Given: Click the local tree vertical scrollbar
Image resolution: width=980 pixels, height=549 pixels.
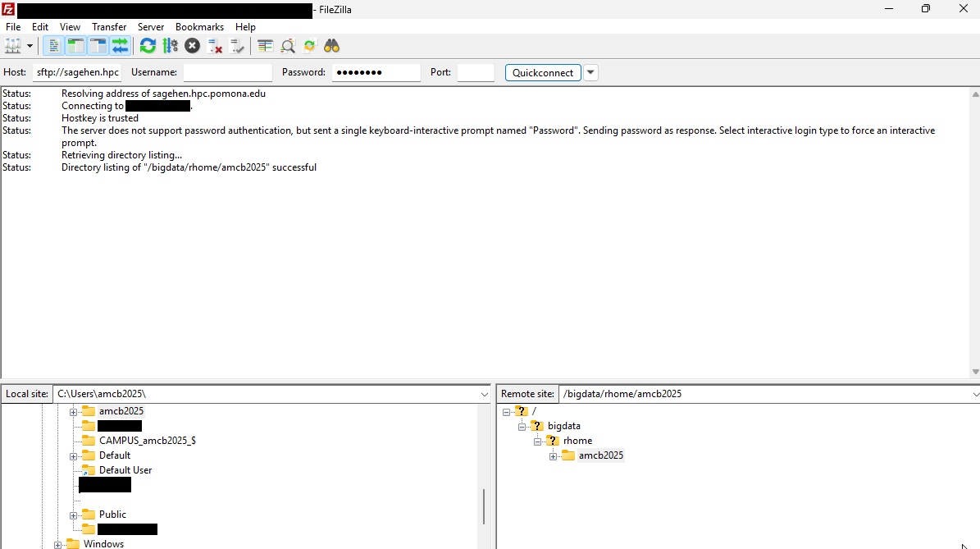Looking at the screenshot, I should 484,506.
